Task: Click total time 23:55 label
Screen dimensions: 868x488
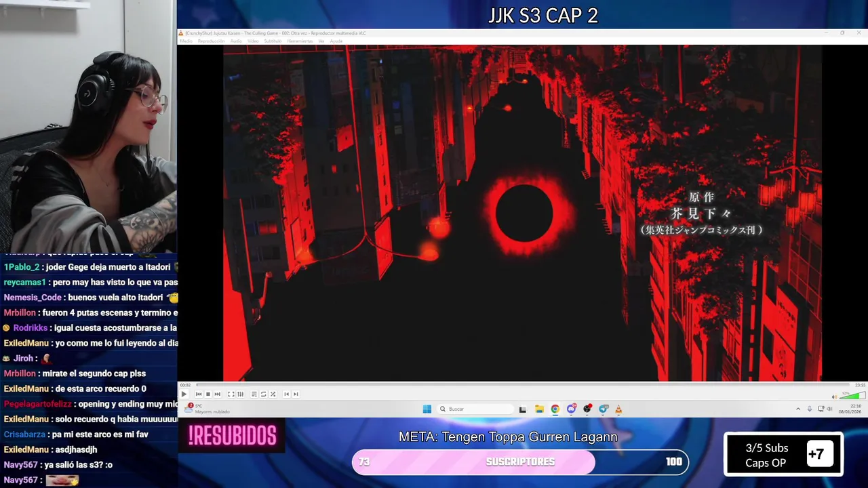Action: pyautogui.click(x=860, y=385)
